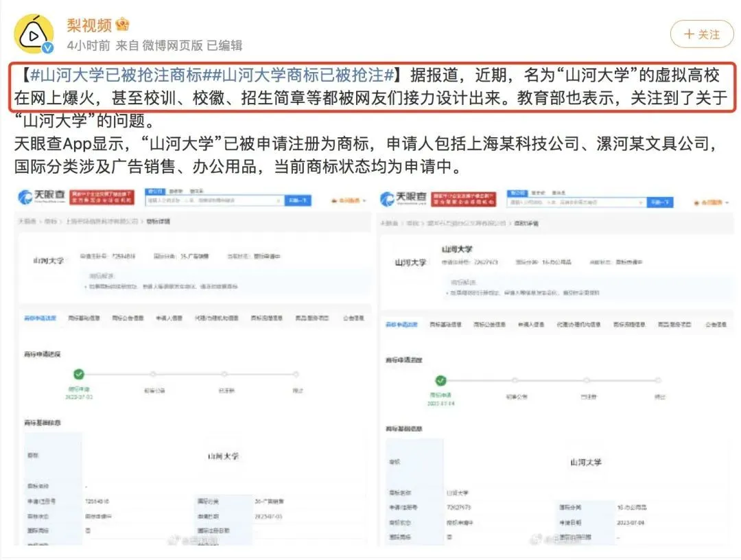Select the second tab in the right screenshot tab row

446,325
